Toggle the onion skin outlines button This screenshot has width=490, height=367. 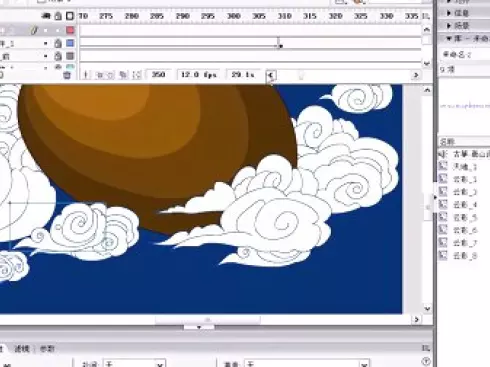pyautogui.click(x=110, y=75)
